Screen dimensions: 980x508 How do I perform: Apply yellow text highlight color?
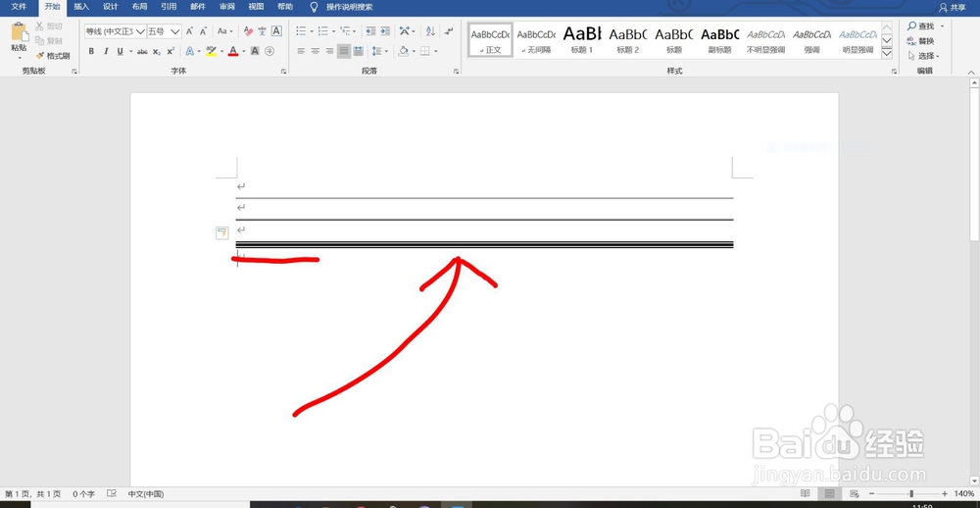(211, 51)
